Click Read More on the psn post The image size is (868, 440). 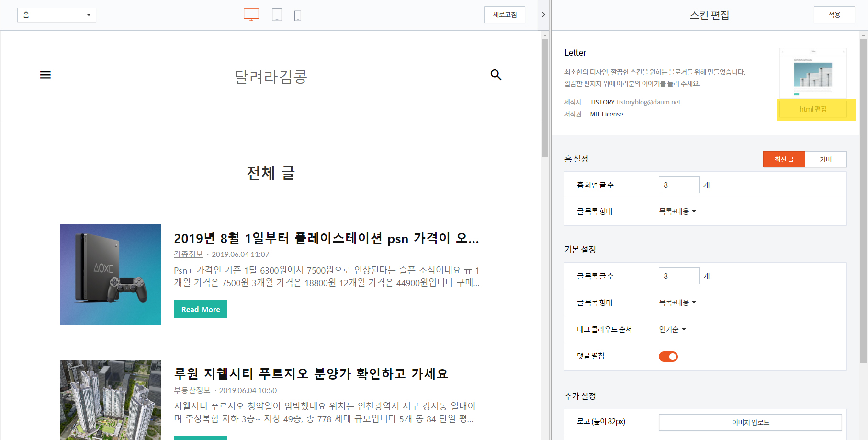tap(201, 309)
